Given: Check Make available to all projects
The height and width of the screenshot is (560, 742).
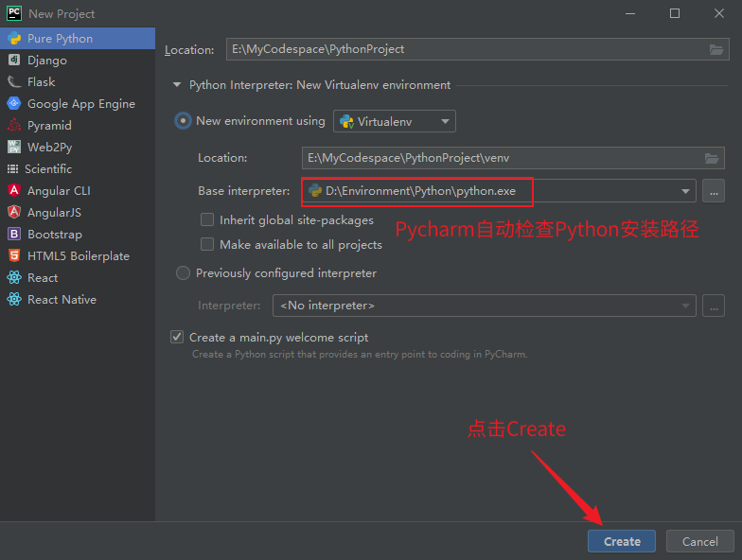Looking at the screenshot, I should 207,244.
